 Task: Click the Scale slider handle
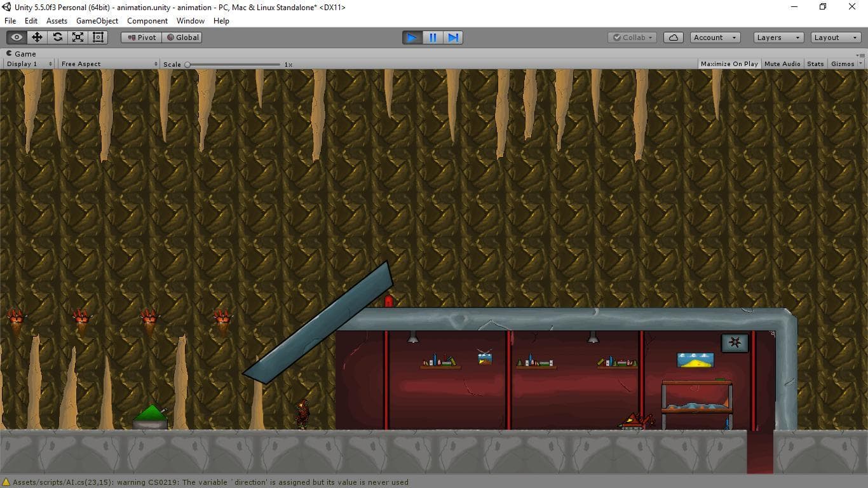[x=187, y=64]
